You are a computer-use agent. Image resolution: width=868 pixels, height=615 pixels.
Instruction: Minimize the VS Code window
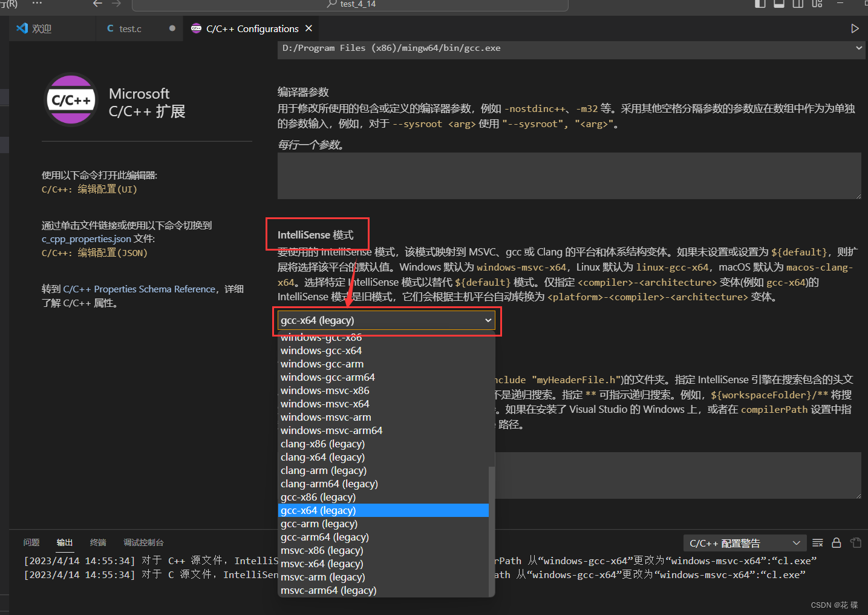click(x=840, y=4)
